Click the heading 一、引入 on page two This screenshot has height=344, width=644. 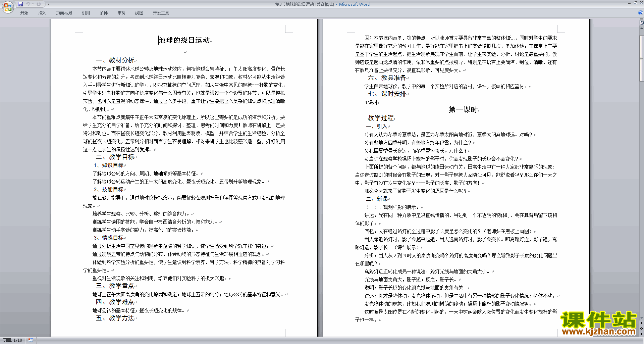click(x=376, y=127)
